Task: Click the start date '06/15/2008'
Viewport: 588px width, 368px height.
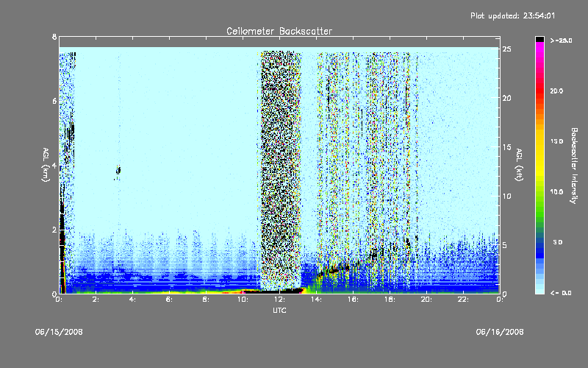Action: [x=59, y=332]
